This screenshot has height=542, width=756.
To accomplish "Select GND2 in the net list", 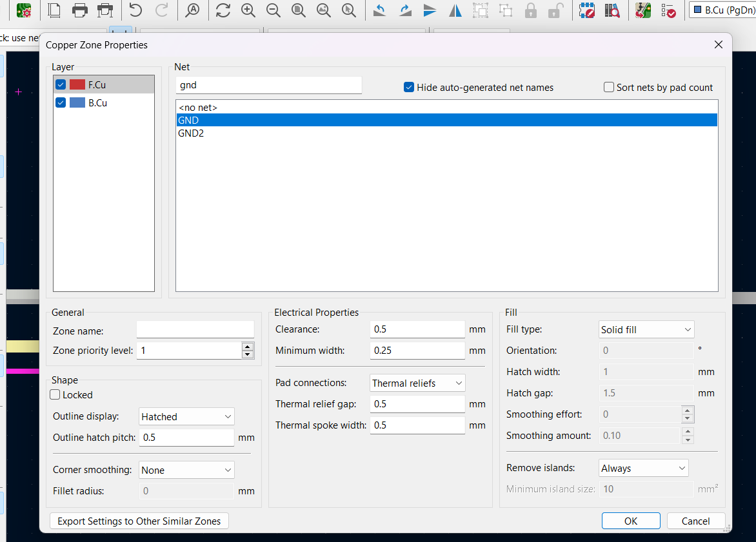I will pos(191,133).
